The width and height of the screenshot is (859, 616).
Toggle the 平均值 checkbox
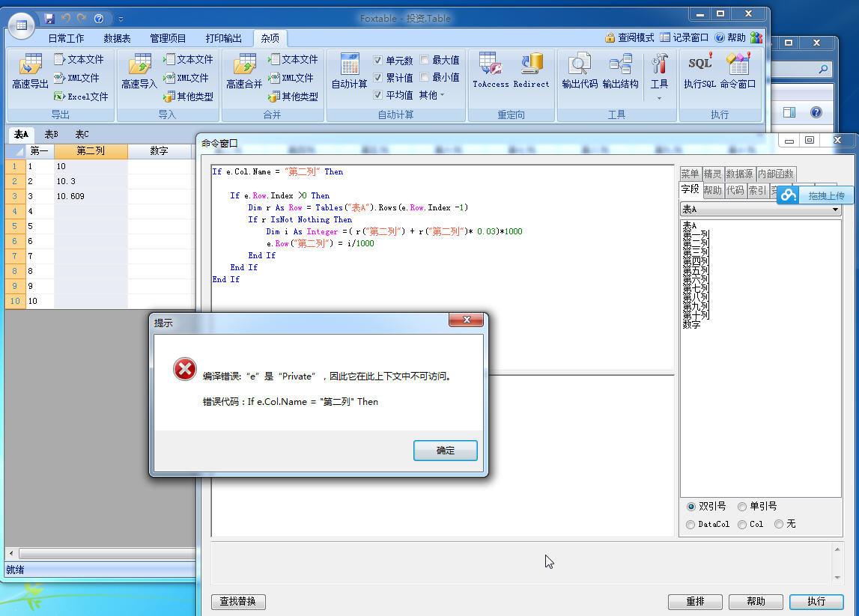[377, 95]
